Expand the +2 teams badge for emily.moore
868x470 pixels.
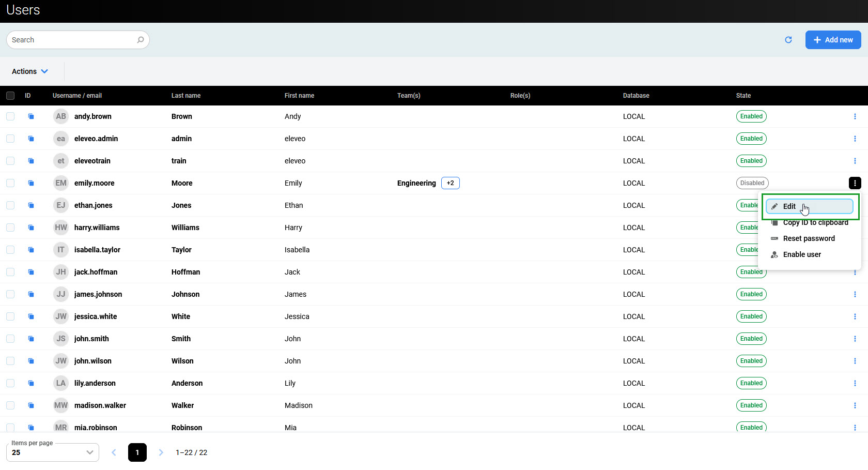(450, 183)
